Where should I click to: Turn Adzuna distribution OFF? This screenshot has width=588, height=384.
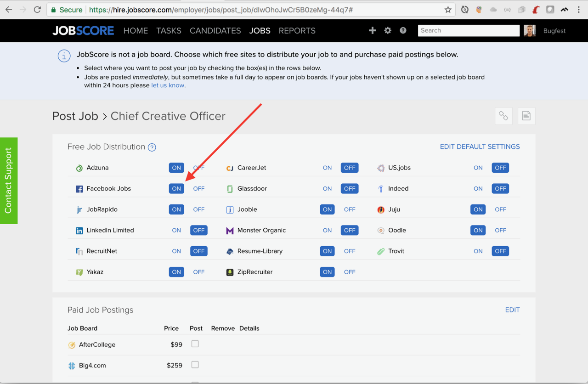(199, 168)
